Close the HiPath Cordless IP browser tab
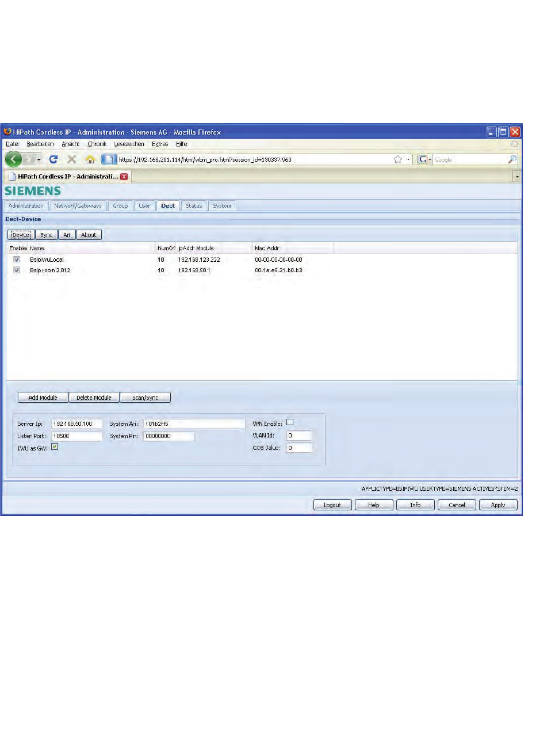The height and width of the screenshot is (756, 555). [124, 177]
